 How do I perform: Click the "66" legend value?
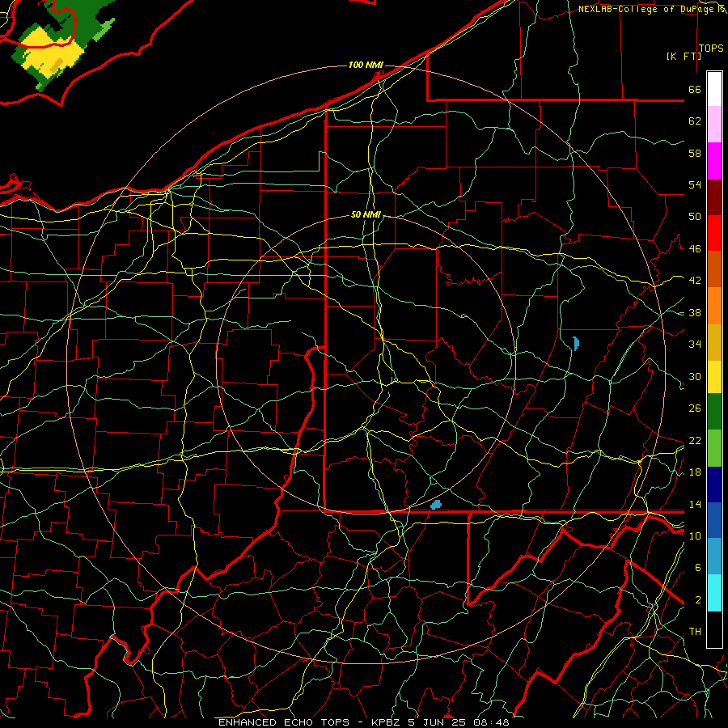tap(695, 89)
